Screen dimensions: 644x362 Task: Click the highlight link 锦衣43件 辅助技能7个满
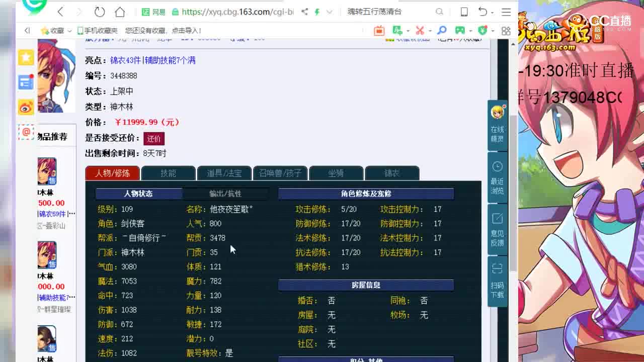[153, 60]
